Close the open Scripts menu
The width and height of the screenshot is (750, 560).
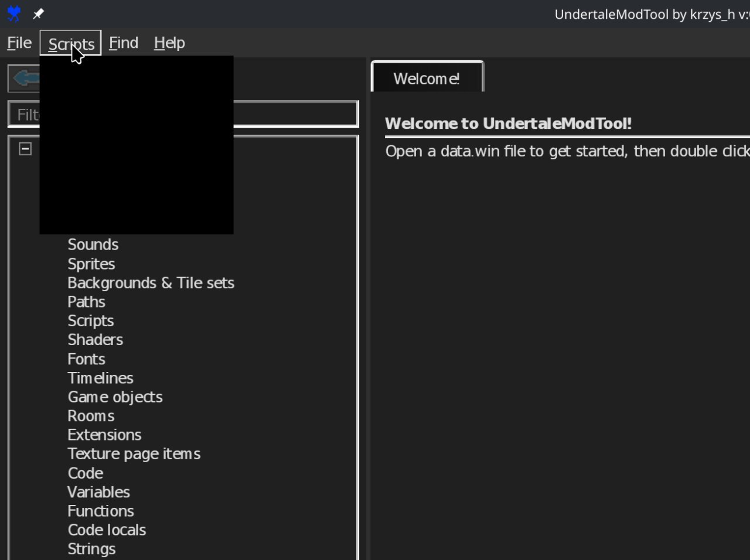pos(71,43)
